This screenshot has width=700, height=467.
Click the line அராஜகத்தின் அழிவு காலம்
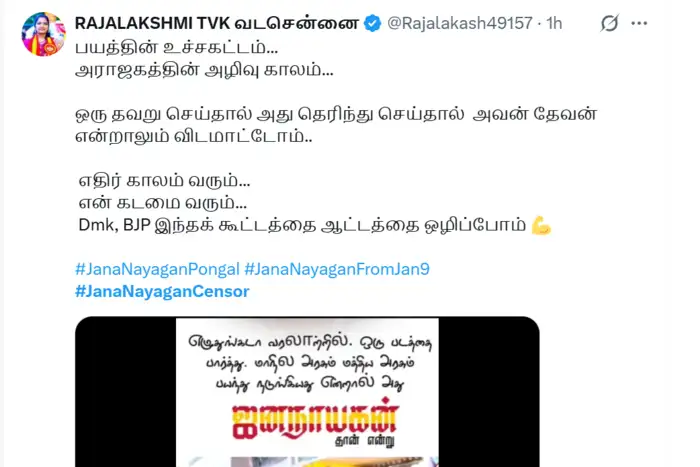[204, 70]
